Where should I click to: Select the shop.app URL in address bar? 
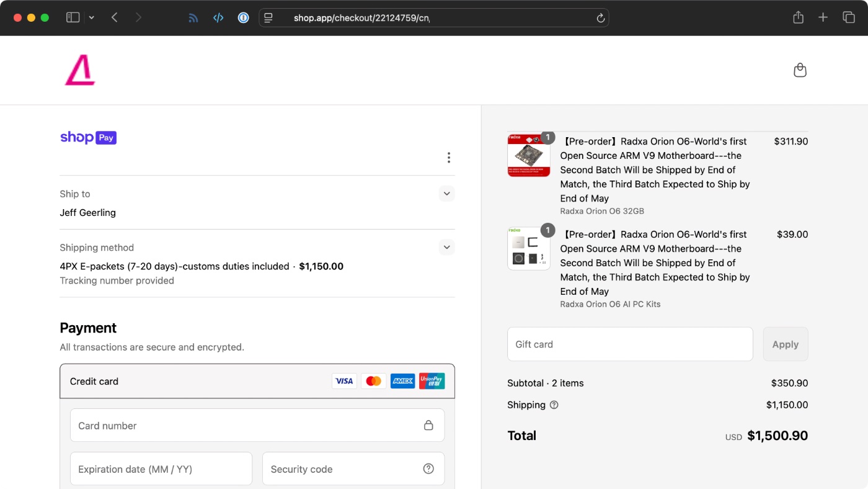pyautogui.click(x=361, y=18)
